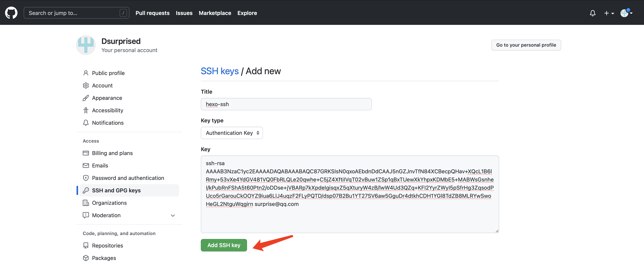This screenshot has width=644, height=265.
Task: Open Emails envelope item in sidebar
Action: 100,166
